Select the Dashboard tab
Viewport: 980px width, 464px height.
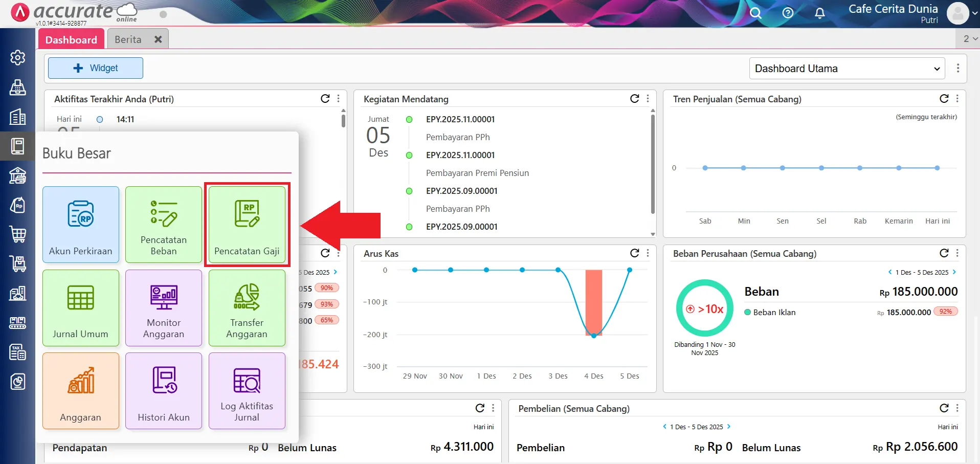pyautogui.click(x=71, y=39)
